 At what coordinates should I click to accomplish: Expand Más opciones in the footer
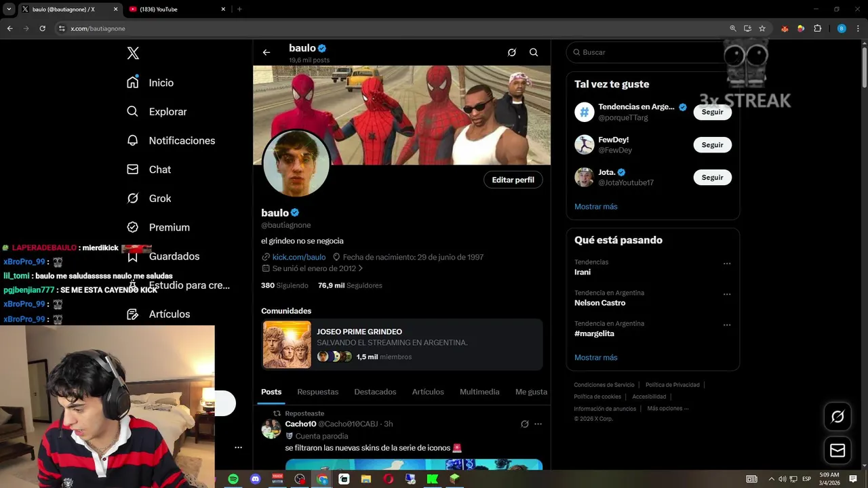(x=668, y=409)
